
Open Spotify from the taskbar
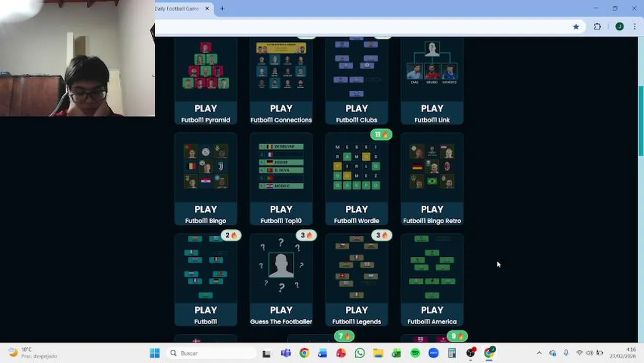[415, 353]
